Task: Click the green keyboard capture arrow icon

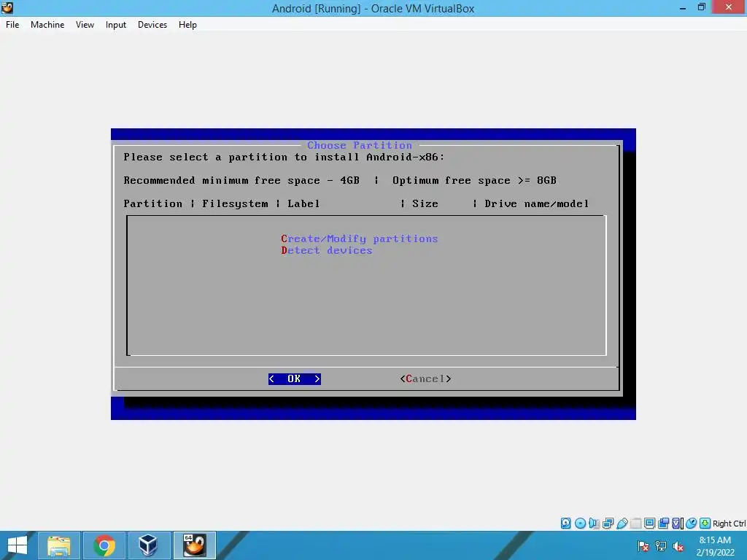Action: click(705, 524)
